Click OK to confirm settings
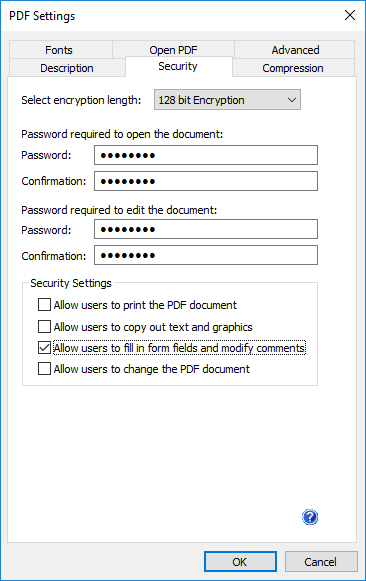 240,561
